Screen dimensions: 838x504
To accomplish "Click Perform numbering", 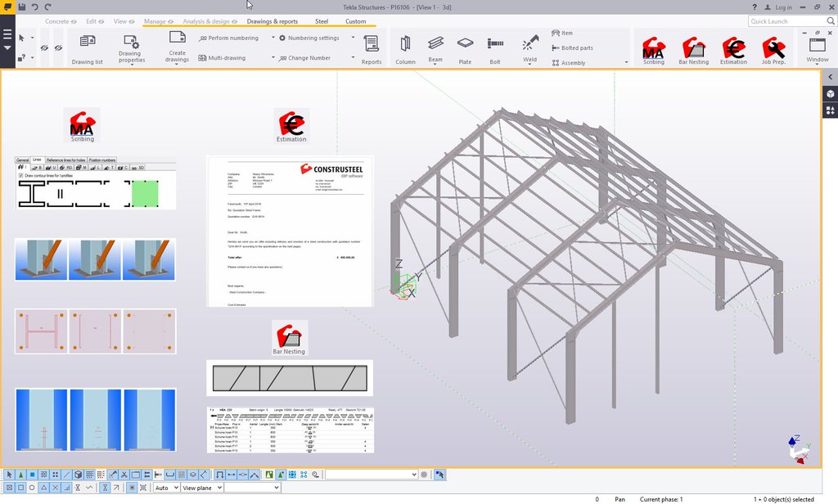I will click(x=229, y=38).
